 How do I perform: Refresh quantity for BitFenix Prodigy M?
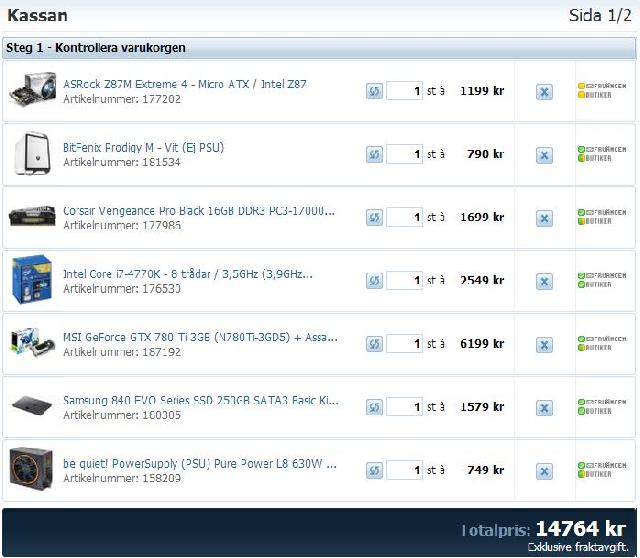coord(374,154)
